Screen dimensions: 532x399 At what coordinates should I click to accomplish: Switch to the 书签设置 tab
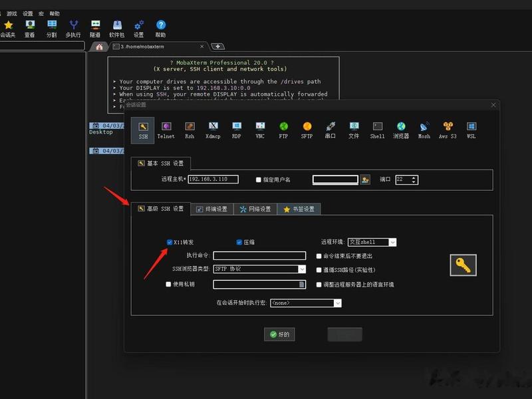coord(299,209)
